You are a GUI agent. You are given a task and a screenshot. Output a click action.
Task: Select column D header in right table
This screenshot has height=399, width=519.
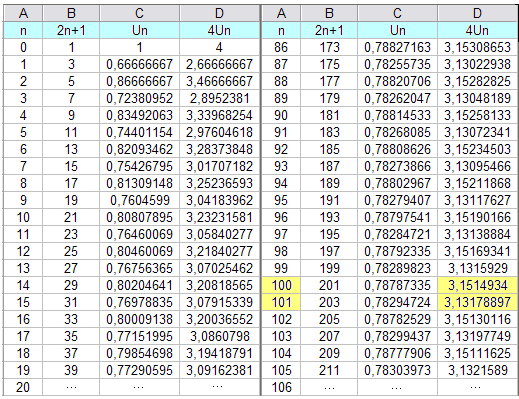pos(477,14)
